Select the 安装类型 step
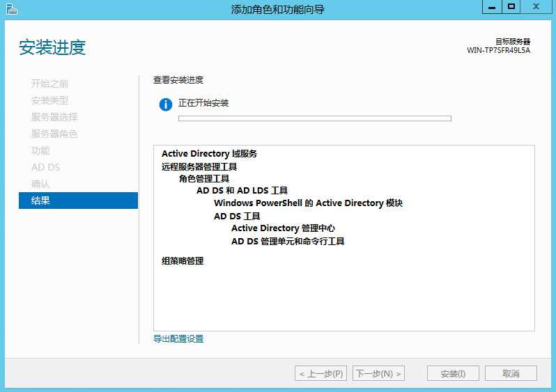This screenshot has height=392, width=556. pos(49,101)
